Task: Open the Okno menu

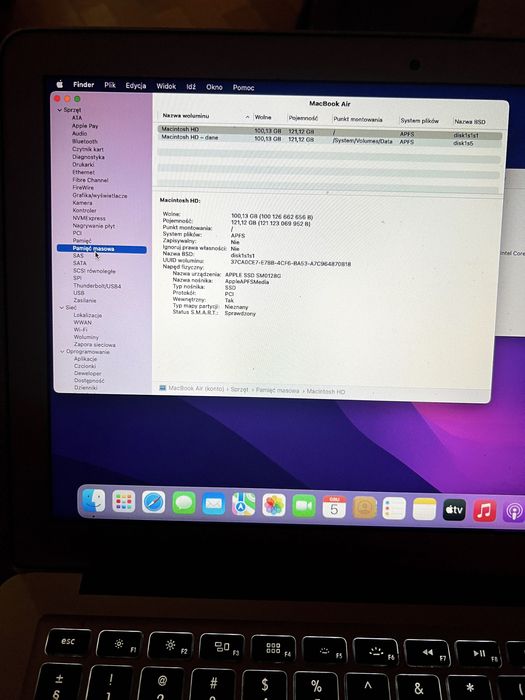Action: coord(214,87)
